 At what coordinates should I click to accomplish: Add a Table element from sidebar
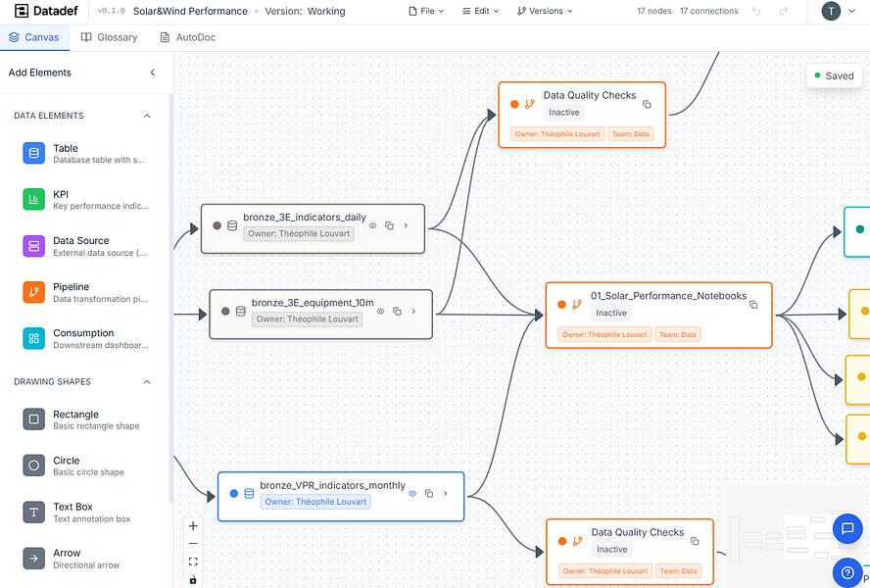pos(34,153)
